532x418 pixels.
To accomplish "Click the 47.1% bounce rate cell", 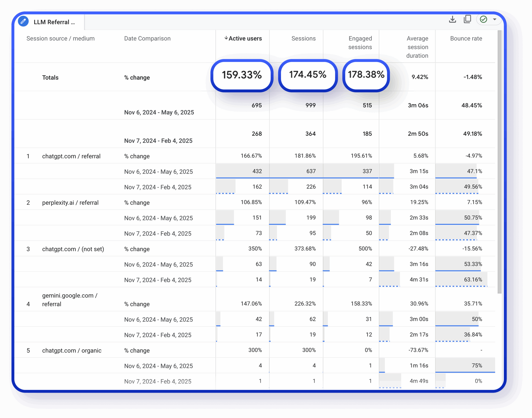I will tap(474, 171).
